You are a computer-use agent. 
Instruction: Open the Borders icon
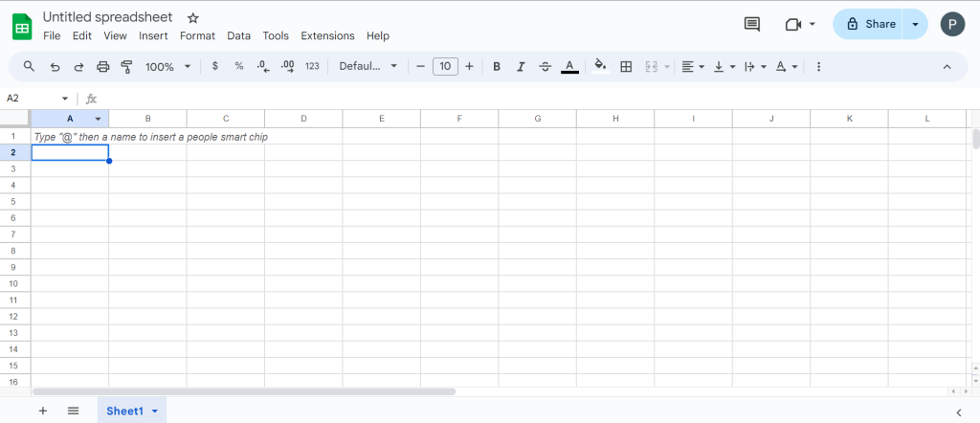626,67
